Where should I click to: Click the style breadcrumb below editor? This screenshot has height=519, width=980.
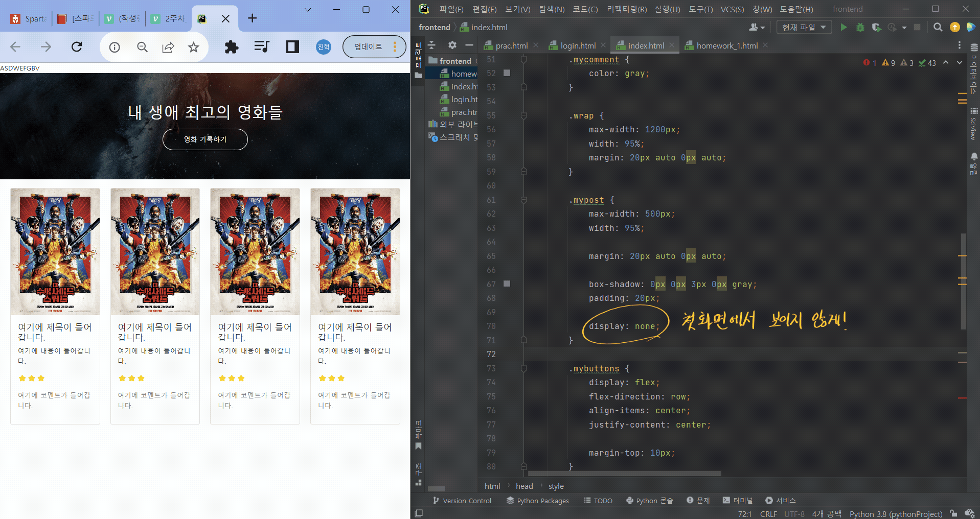coord(556,486)
